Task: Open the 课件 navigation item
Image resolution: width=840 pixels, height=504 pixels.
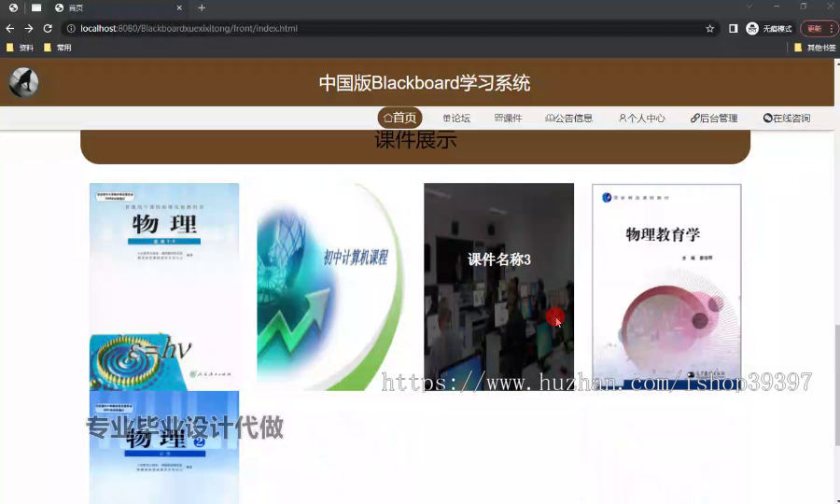Action: pyautogui.click(x=508, y=119)
